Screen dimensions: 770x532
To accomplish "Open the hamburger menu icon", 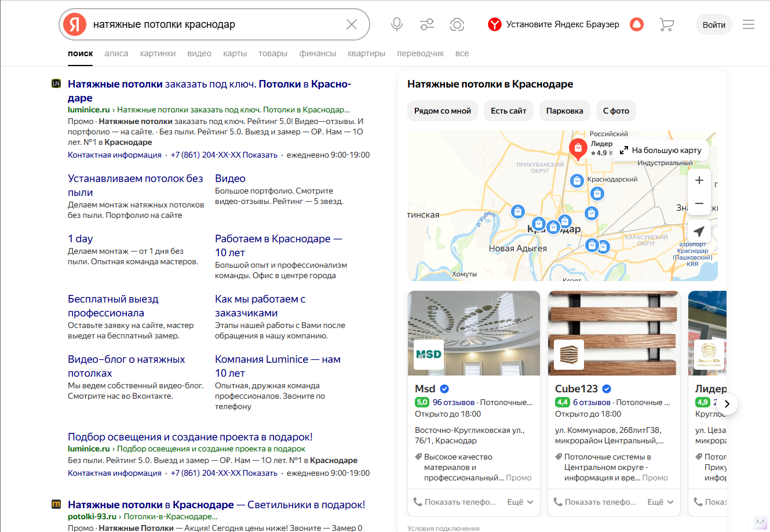I will click(x=749, y=24).
